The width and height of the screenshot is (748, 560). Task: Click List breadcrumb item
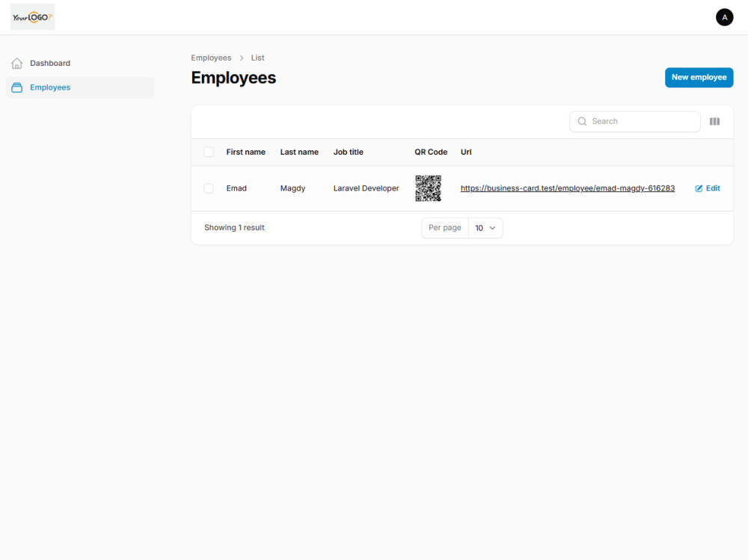tap(257, 58)
